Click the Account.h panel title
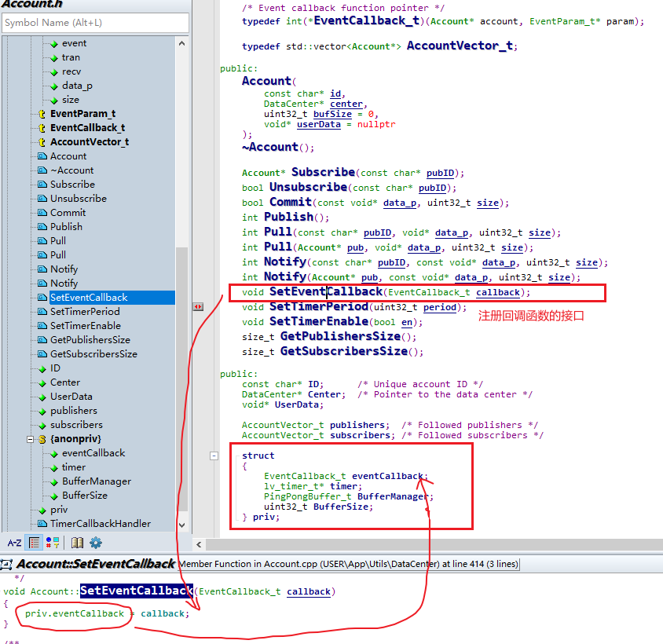This screenshot has width=663, height=644. click(31, 4)
